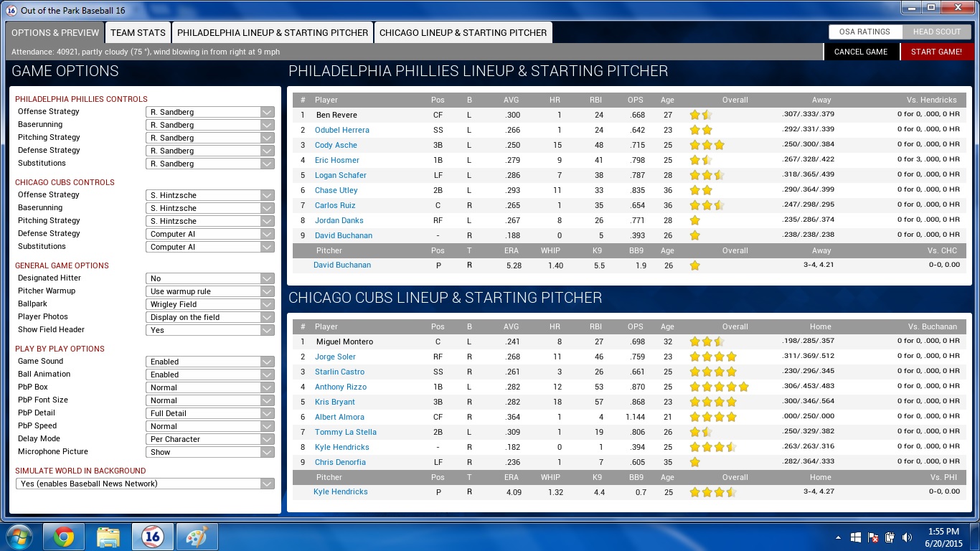Click Jorge Soler's star overall rating
The width and height of the screenshot is (980, 551).
pyautogui.click(x=713, y=357)
